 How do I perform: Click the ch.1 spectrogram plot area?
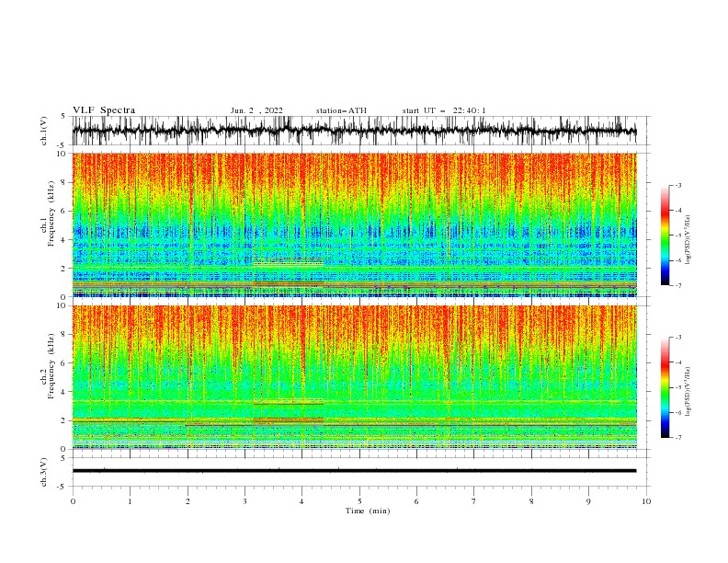click(x=355, y=224)
